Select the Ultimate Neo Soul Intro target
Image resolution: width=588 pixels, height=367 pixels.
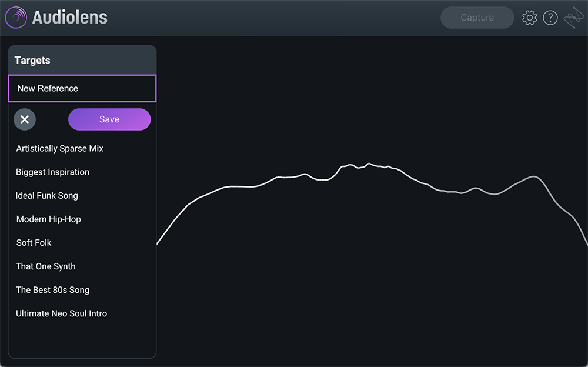pyautogui.click(x=61, y=313)
